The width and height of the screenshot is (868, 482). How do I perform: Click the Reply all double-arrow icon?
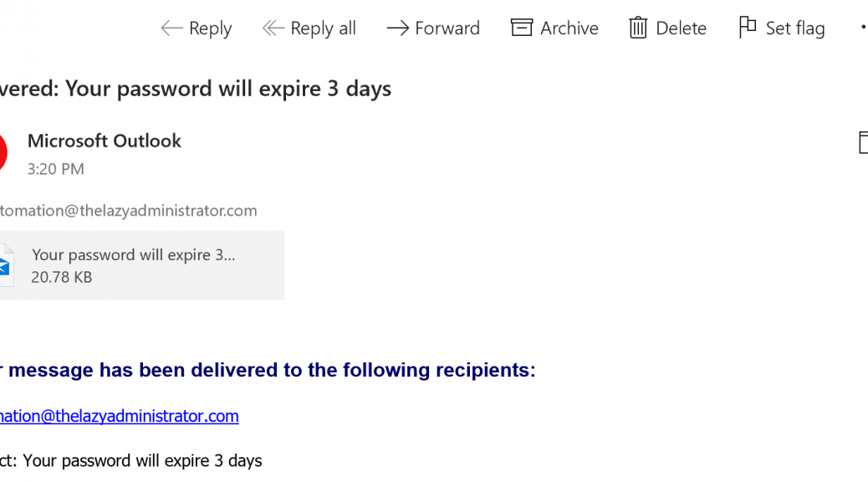(273, 28)
